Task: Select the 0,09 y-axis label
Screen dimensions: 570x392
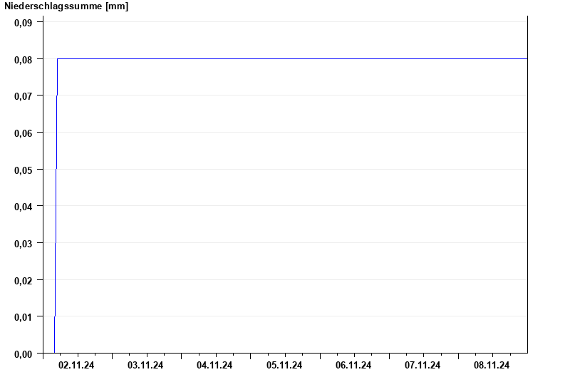Action: coord(24,22)
